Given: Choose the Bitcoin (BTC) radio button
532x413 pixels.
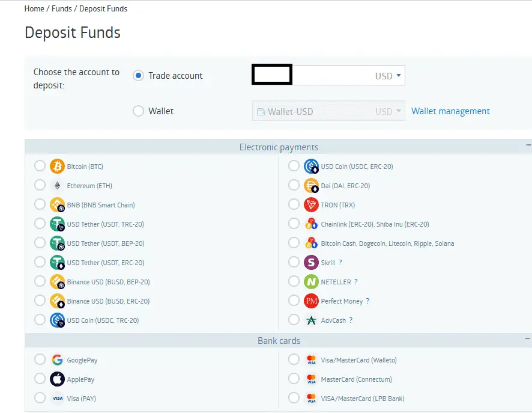Looking at the screenshot, I should click(40, 166).
